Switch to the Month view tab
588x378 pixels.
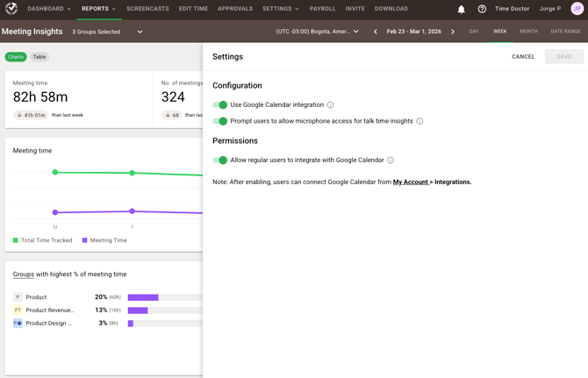(x=528, y=32)
